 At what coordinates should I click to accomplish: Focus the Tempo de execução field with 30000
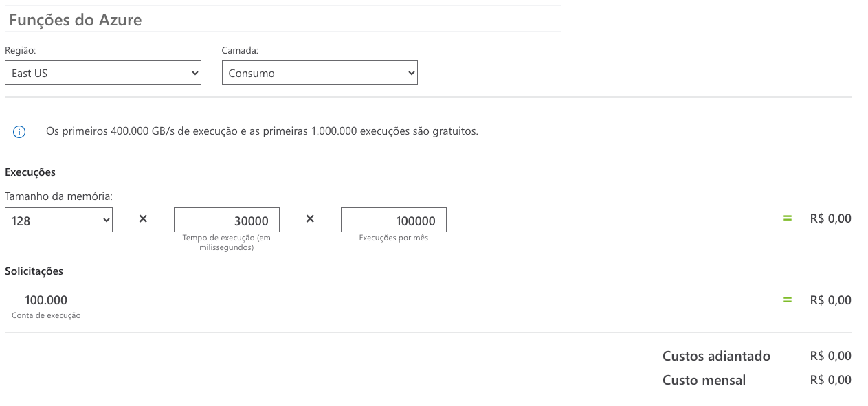[x=227, y=220]
